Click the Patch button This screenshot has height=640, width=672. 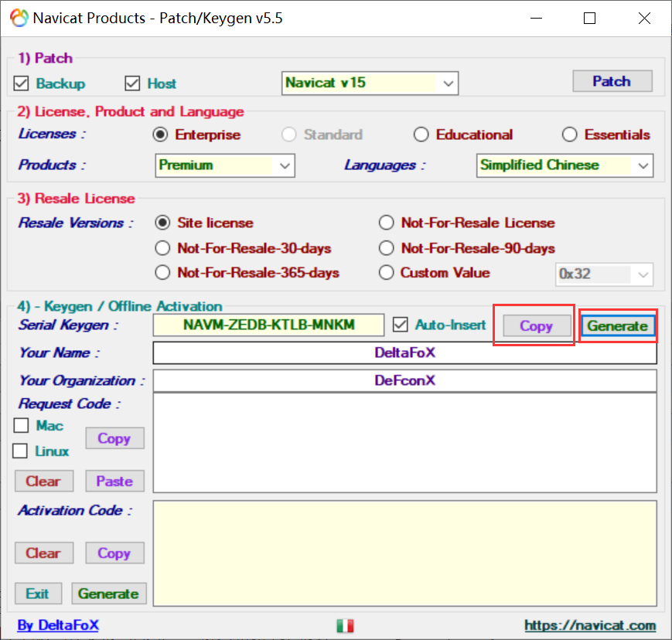[612, 81]
